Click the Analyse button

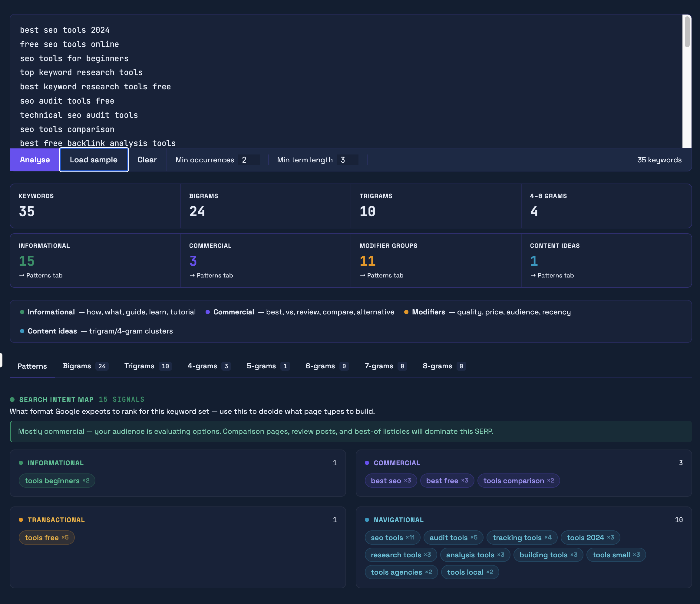pyautogui.click(x=35, y=160)
